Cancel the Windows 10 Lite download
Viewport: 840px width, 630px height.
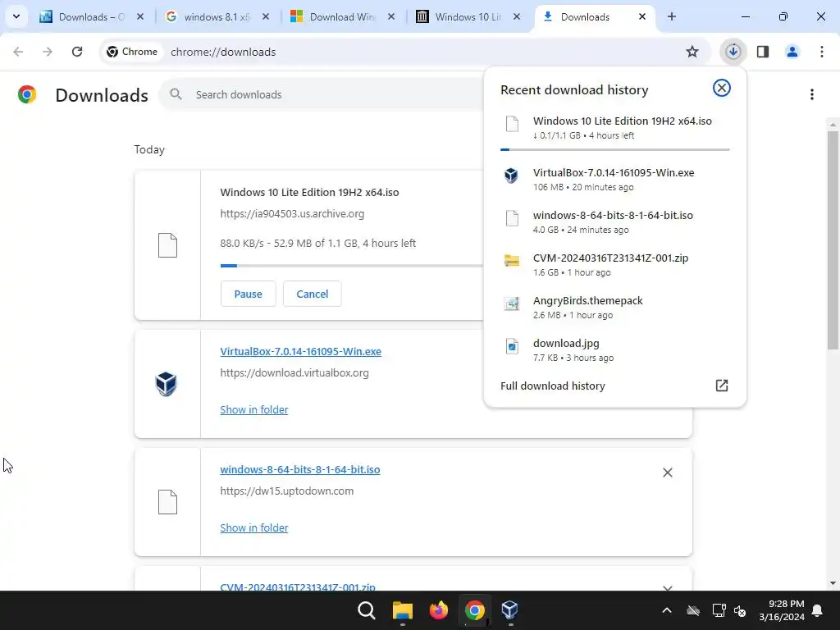(x=313, y=294)
